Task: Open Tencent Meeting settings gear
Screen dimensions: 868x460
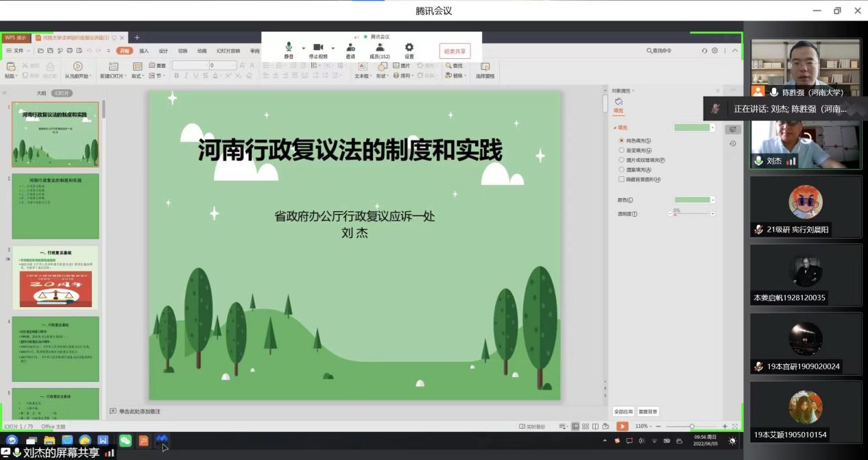Action: point(409,47)
